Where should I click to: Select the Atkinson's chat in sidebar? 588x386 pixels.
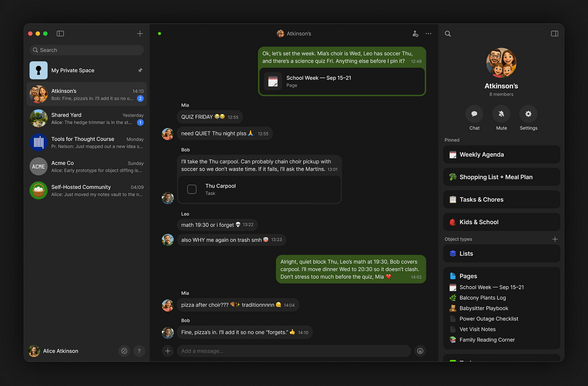pos(86,94)
